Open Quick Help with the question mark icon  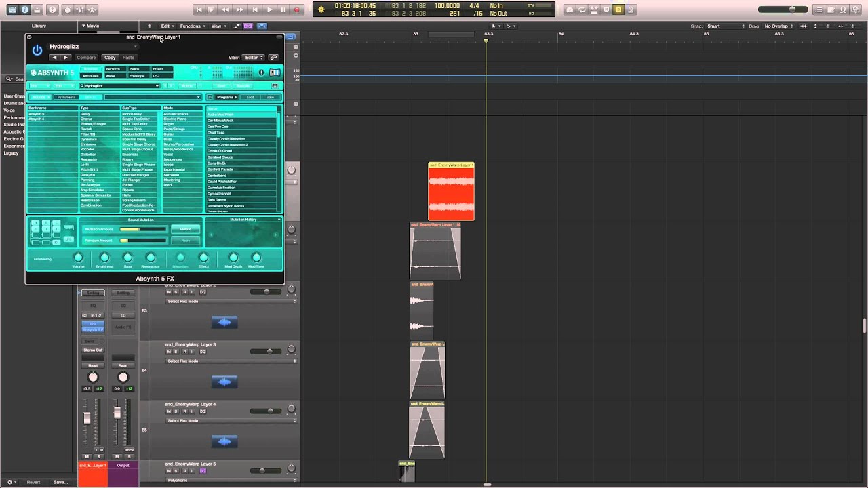point(52,9)
